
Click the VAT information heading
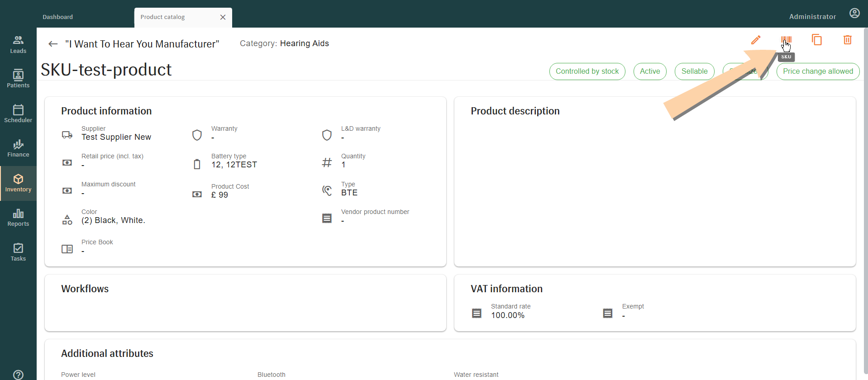pos(506,289)
